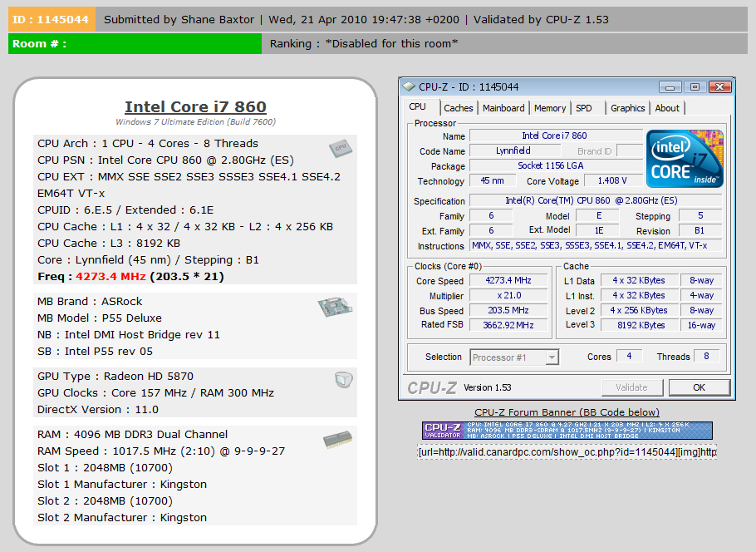Click the Ranking Disabled for this room text
Viewport: 756px width, 552px height.
(364, 43)
